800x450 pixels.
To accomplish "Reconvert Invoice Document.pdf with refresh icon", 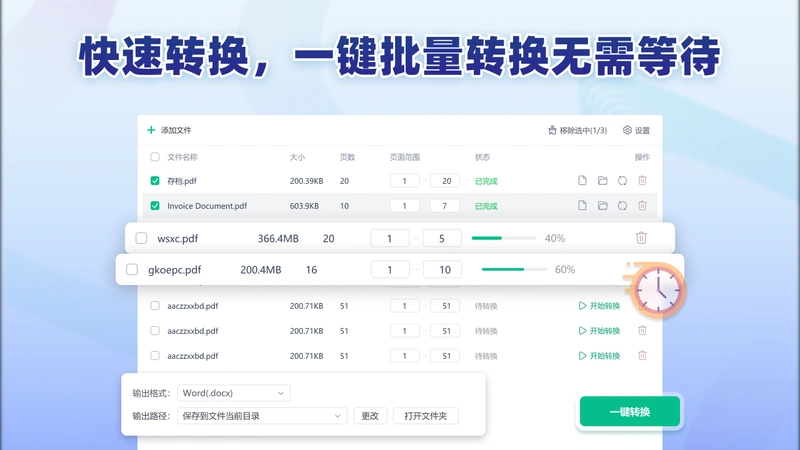I will tap(622, 206).
